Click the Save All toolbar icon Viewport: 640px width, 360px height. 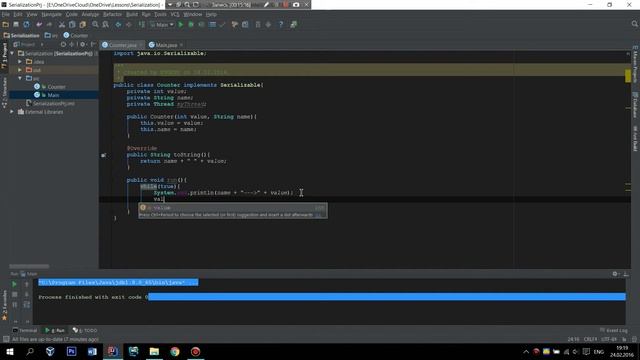(x=16, y=24)
